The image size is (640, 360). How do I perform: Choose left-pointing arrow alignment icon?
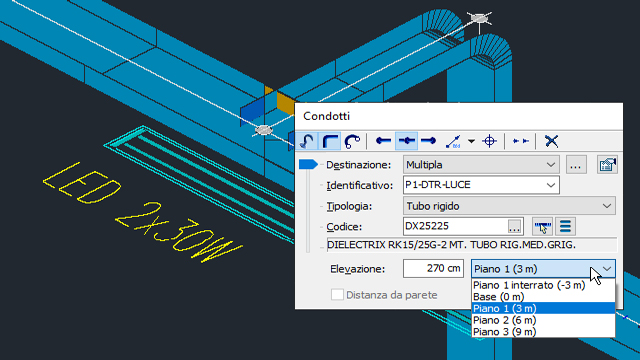click(383, 141)
